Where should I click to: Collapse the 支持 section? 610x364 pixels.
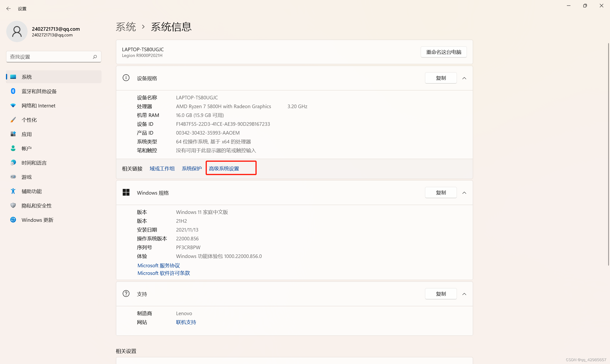pos(464,293)
